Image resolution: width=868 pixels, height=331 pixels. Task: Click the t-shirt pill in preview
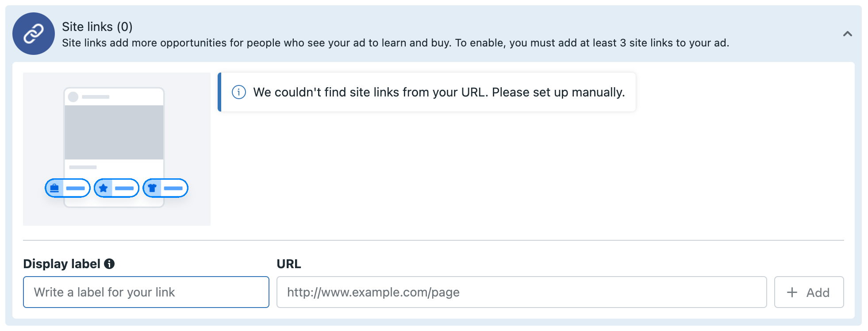tap(165, 188)
